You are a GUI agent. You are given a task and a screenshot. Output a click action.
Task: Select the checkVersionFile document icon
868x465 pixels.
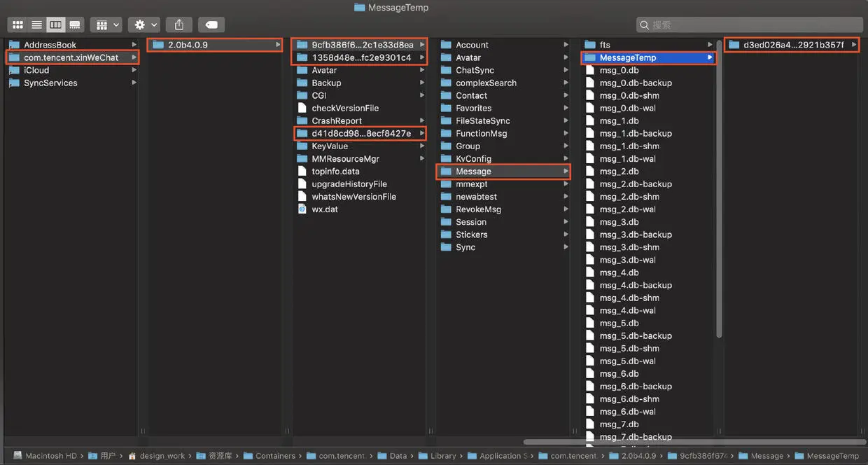pyautogui.click(x=302, y=108)
